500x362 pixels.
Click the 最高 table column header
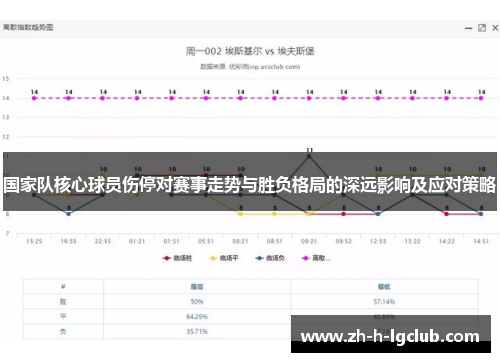[197, 287]
